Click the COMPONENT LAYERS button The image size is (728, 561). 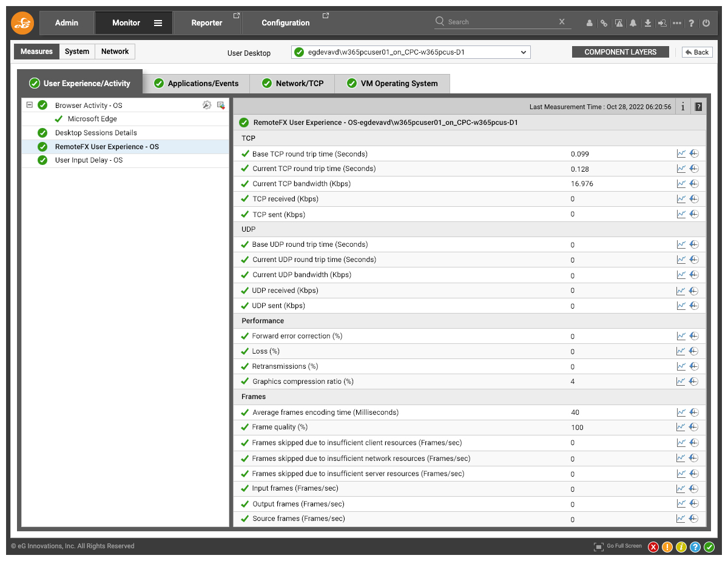coord(621,52)
